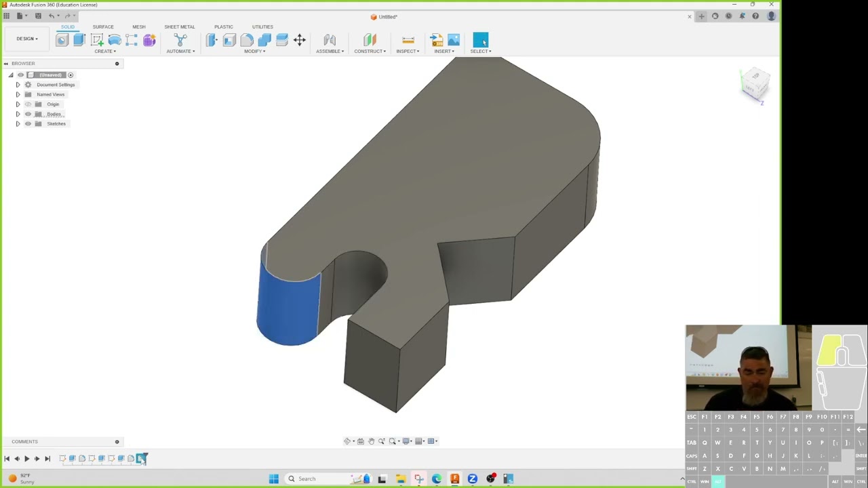Select the Press Pull tool in Modify
This screenshot has width=868, height=488.
tap(212, 40)
